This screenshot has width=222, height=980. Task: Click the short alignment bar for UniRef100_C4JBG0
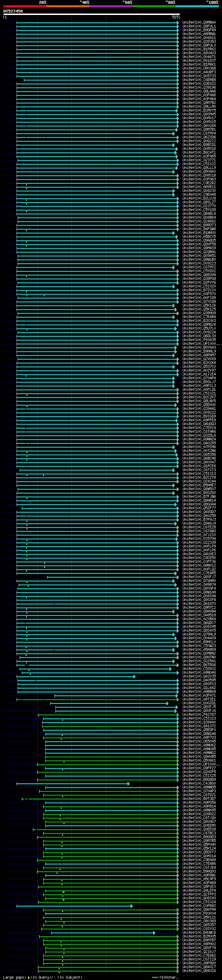point(73,784)
